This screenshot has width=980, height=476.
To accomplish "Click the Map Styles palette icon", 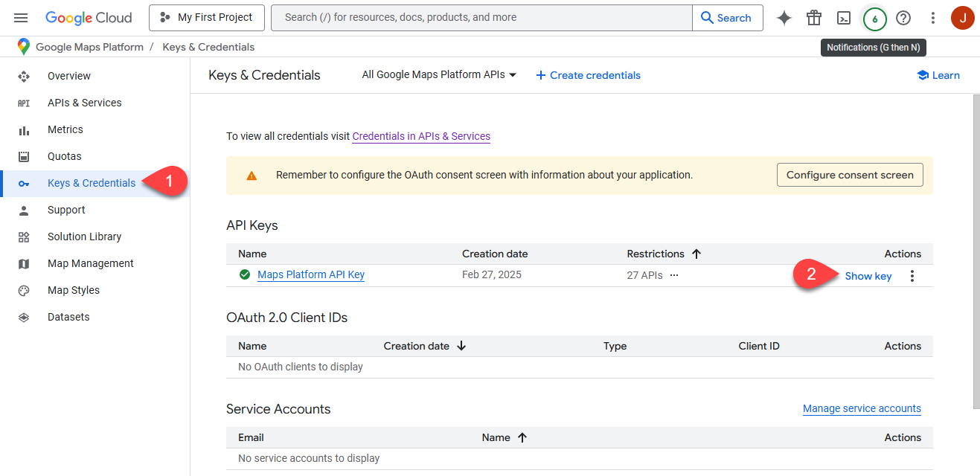I will (x=24, y=291).
